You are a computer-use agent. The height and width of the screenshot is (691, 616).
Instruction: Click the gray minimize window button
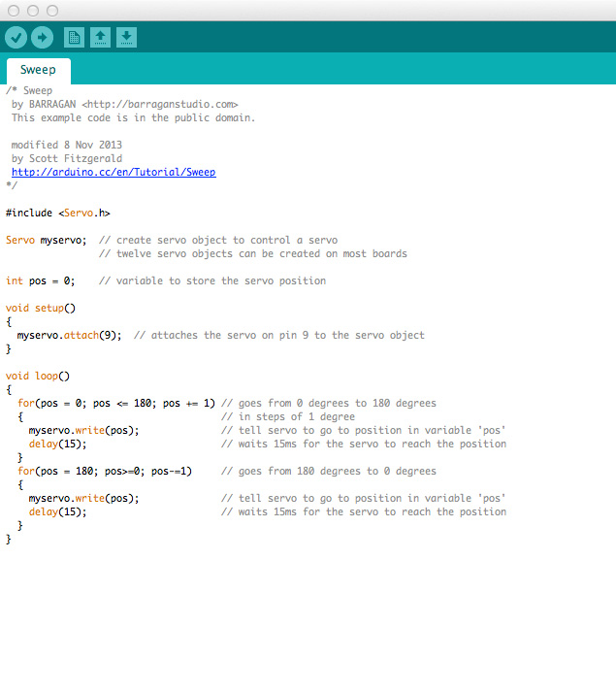(x=33, y=11)
